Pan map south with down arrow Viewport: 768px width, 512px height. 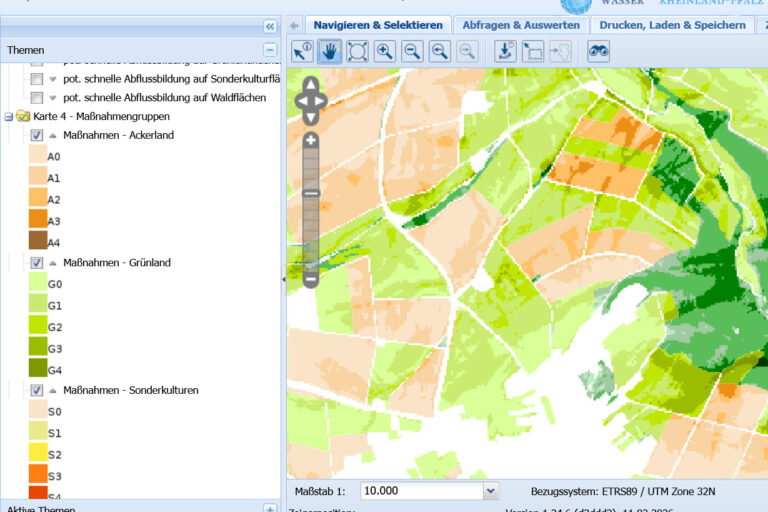pos(311,118)
